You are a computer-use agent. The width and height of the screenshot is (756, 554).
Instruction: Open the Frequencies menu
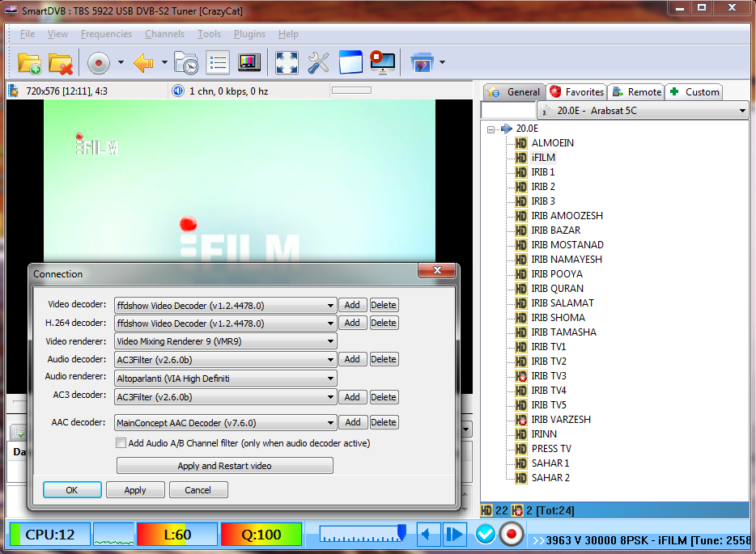coord(106,34)
